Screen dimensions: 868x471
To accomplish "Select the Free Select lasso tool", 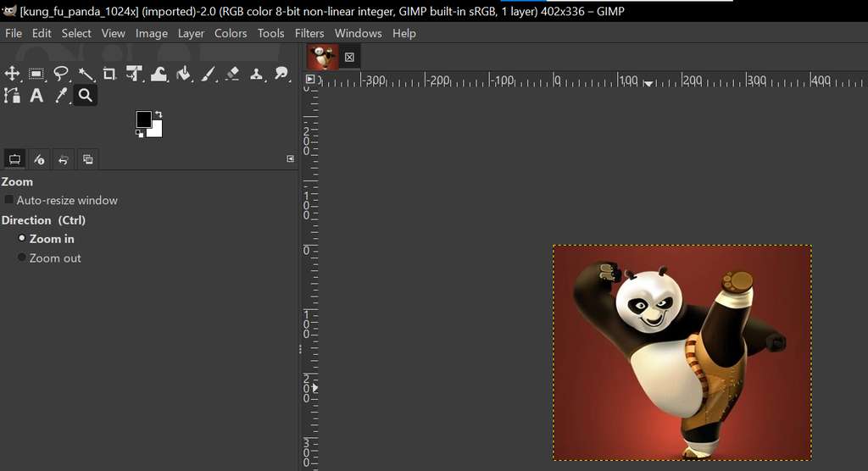I will [x=61, y=74].
